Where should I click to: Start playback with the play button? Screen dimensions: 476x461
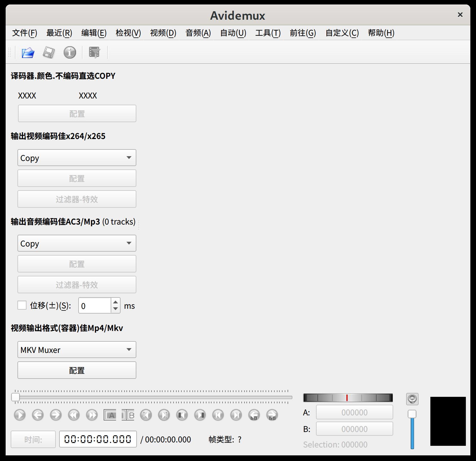click(x=20, y=415)
